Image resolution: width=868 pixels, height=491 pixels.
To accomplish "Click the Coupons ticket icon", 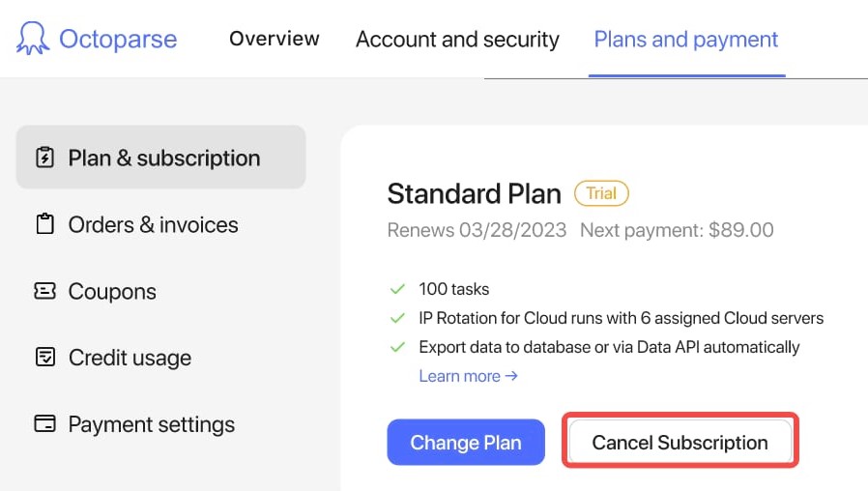I will 44,291.
